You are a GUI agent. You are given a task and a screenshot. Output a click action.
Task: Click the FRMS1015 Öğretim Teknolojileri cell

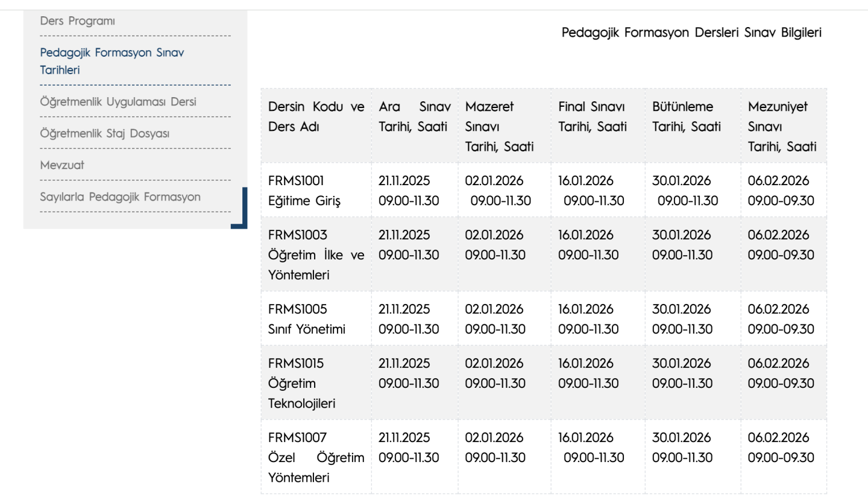click(x=301, y=384)
